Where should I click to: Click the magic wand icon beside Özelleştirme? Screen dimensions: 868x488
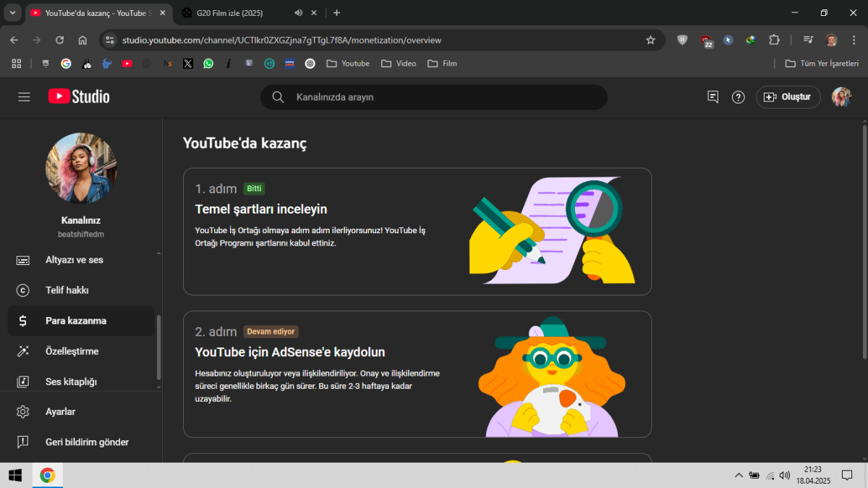click(x=23, y=351)
